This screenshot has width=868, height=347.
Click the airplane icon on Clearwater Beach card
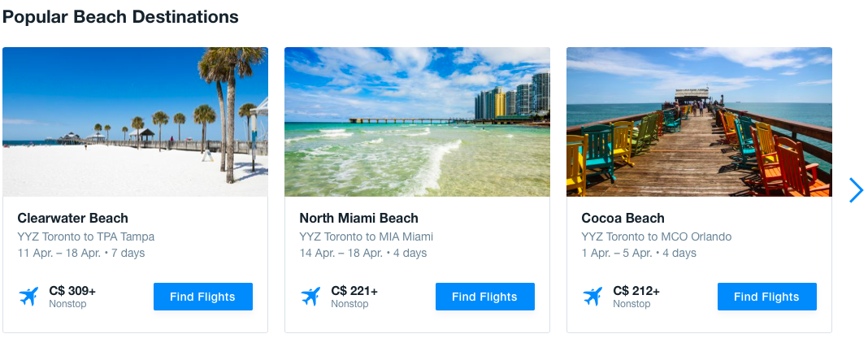coord(29,297)
